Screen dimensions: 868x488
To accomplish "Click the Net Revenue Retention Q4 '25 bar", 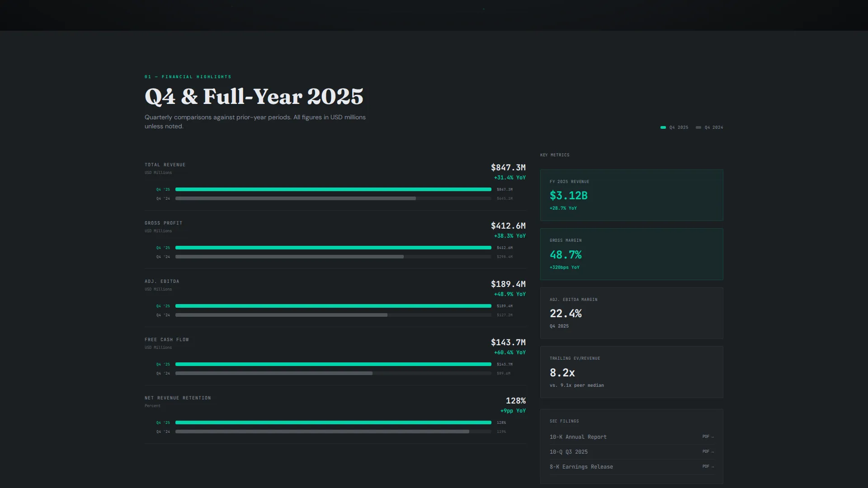I will click(333, 422).
